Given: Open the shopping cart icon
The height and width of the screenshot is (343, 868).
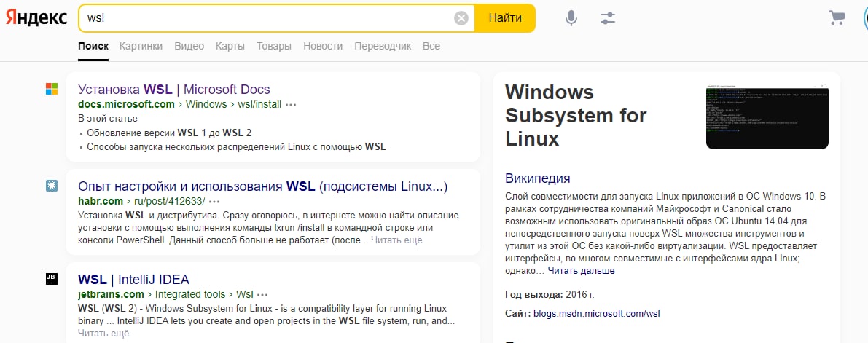Looking at the screenshot, I should tap(837, 17).
